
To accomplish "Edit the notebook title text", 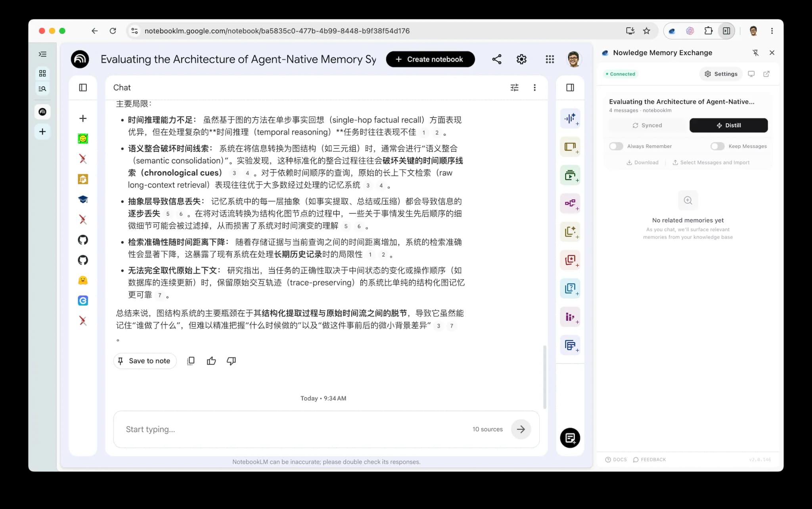I will point(238,59).
